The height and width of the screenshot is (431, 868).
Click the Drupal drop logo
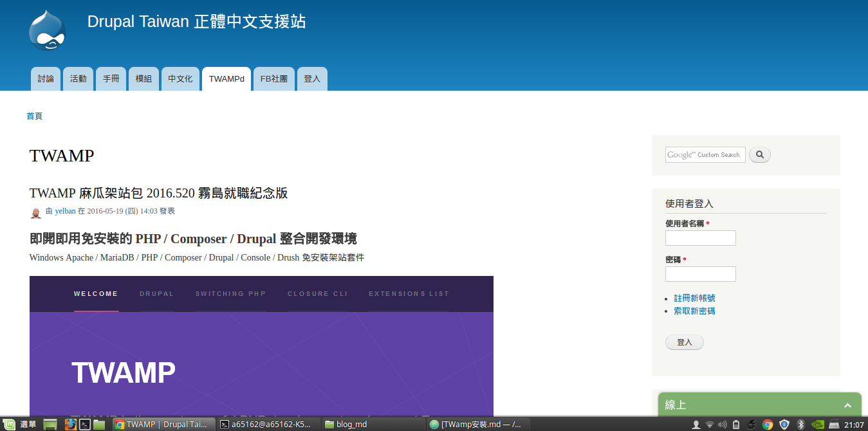[x=47, y=30]
